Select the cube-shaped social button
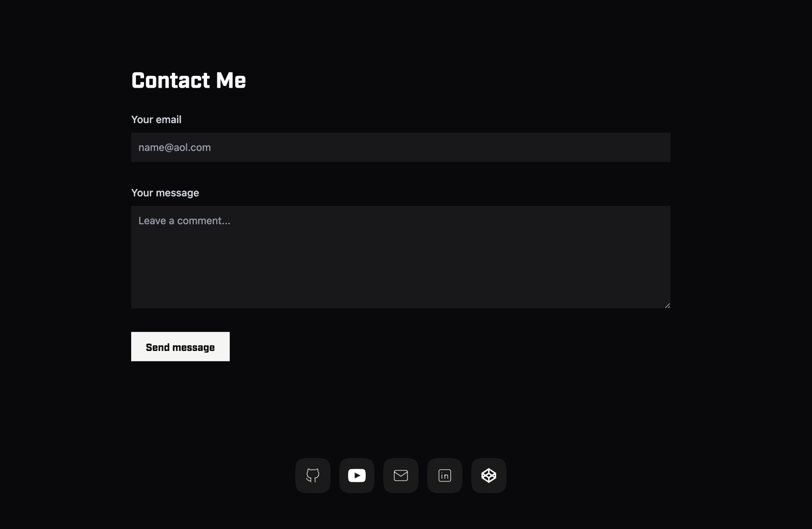The height and width of the screenshot is (529, 812). point(489,476)
